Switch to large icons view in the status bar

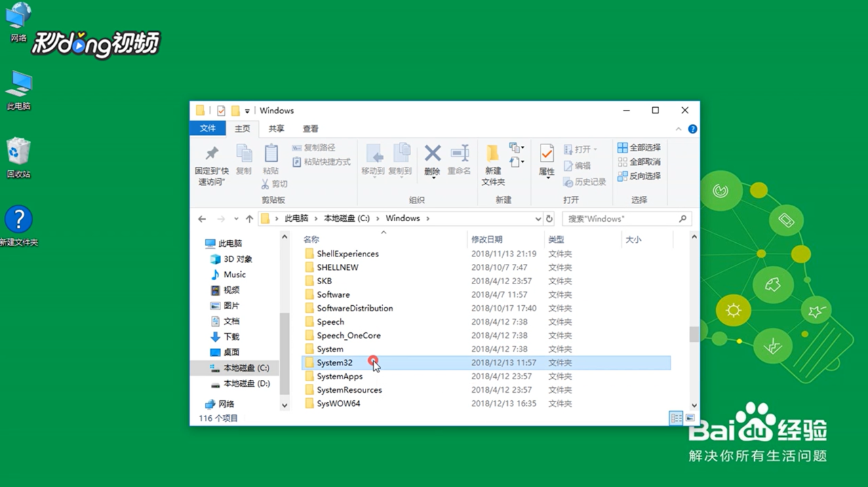pos(690,418)
